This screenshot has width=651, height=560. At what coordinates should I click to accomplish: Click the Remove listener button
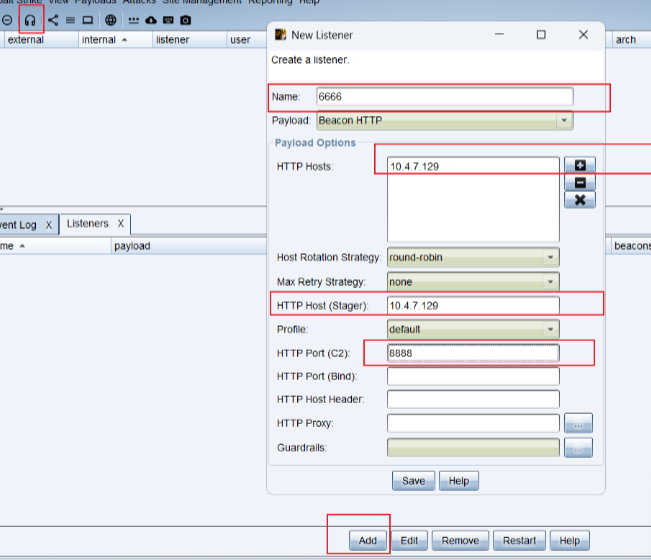[x=460, y=540]
